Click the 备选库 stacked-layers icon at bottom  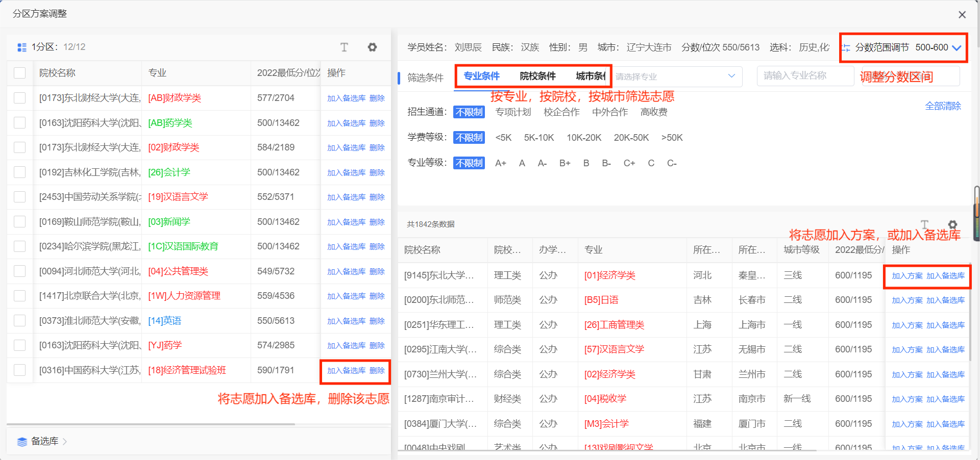click(x=21, y=441)
